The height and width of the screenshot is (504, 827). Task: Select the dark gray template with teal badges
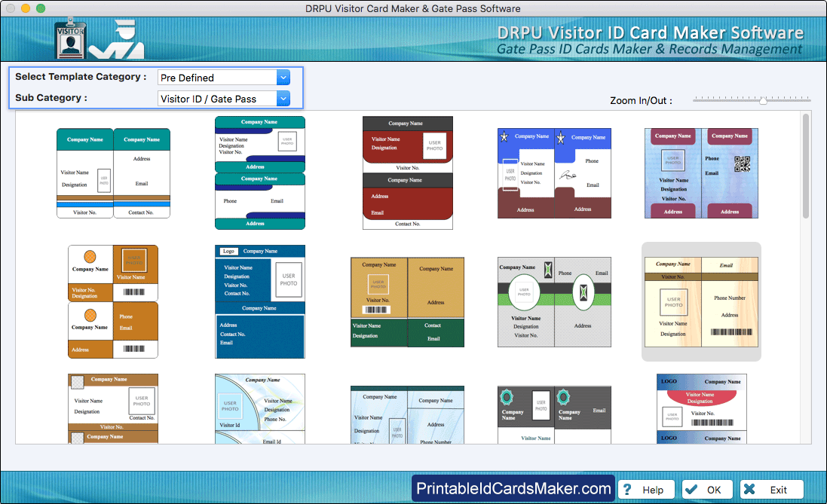[x=554, y=415]
